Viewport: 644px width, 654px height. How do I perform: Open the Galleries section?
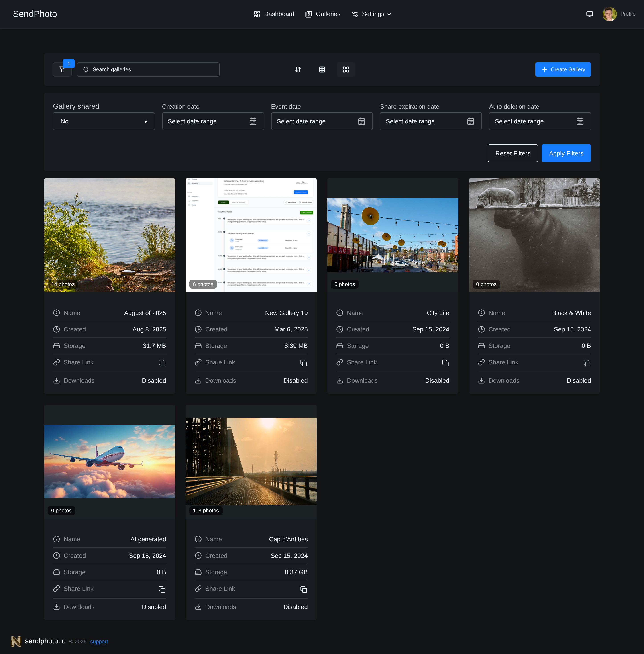(322, 14)
